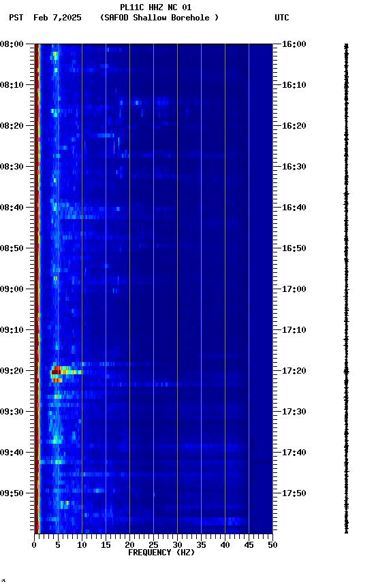Screen dimensions: 376x588
Task: Click the 16:40 UTC time label
Action: point(294,208)
